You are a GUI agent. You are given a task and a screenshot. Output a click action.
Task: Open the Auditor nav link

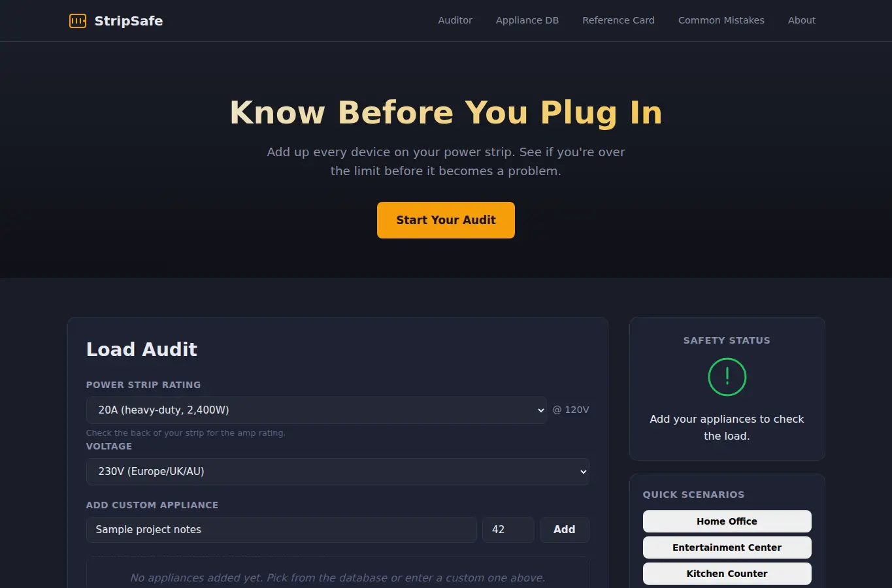tap(455, 20)
